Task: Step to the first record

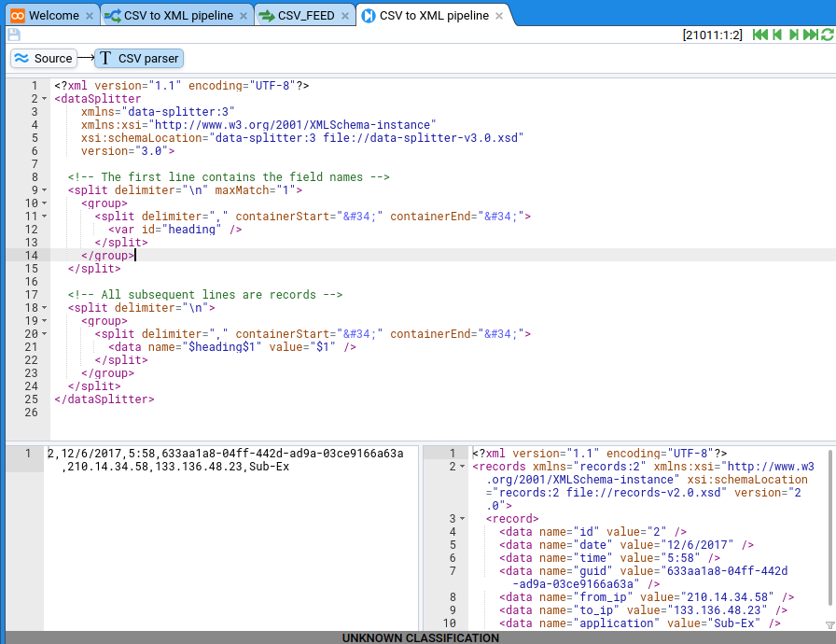Action: 759,35
